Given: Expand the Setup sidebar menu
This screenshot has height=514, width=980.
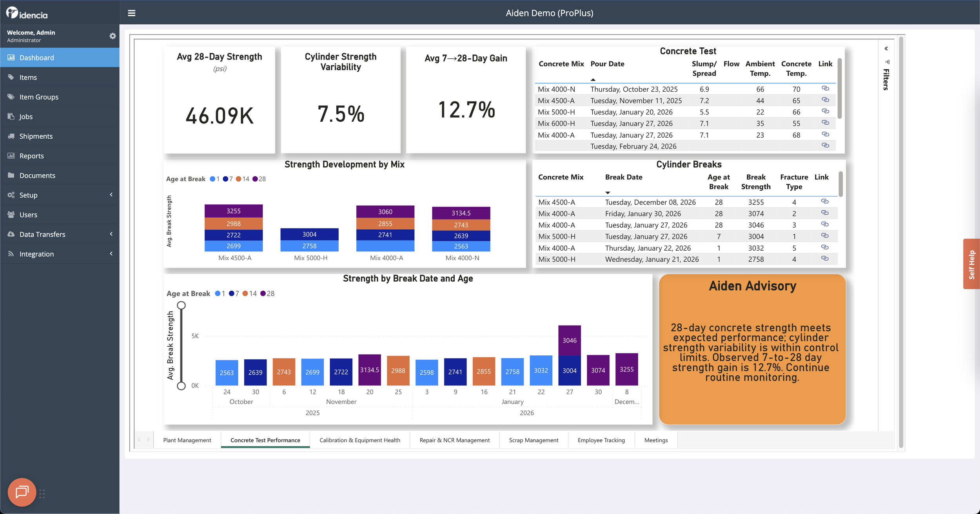Looking at the screenshot, I should (60, 195).
